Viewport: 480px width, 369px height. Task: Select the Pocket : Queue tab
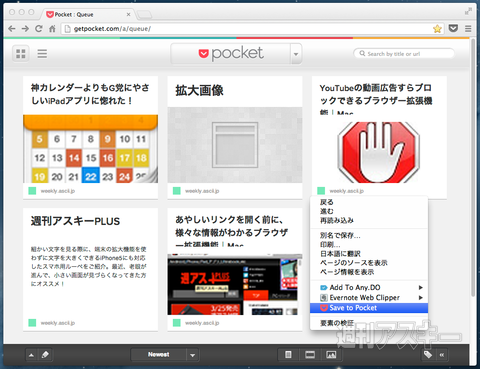tap(87, 14)
